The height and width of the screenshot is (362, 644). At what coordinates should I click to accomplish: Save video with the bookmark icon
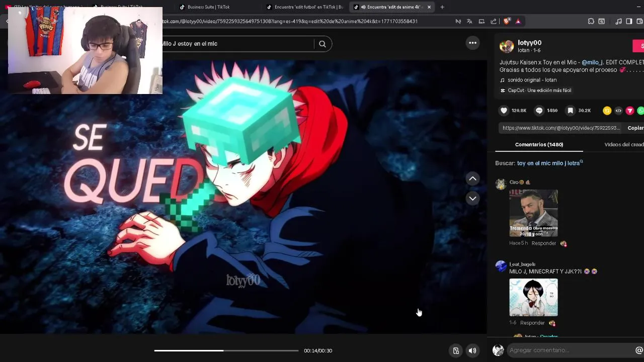[571, 111]
